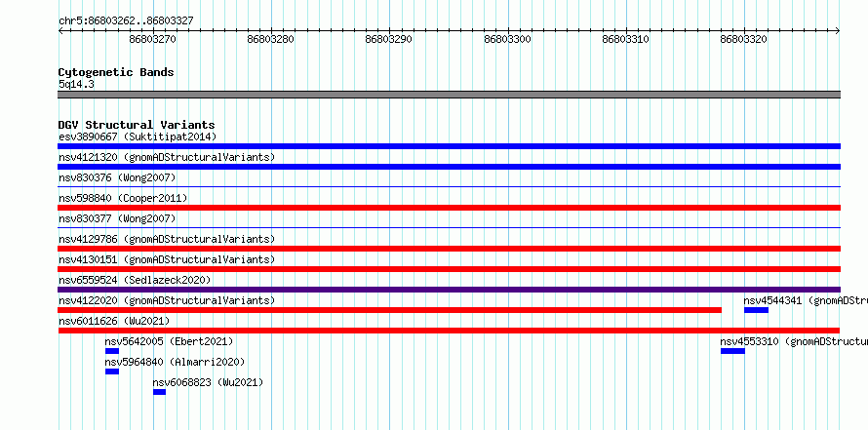Click the nsv4129786 variant label
This screenshot has height=430, width=868.
click(167, 239)
